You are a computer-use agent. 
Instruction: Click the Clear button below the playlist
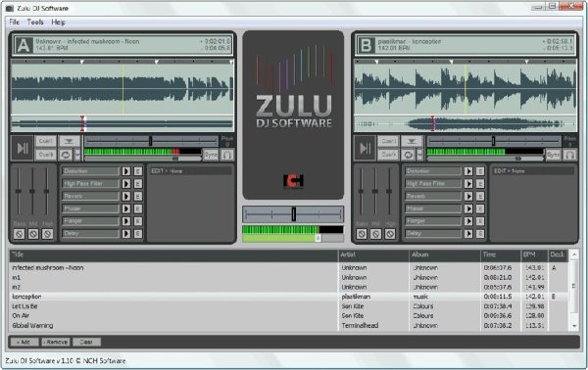click(86, 342)
